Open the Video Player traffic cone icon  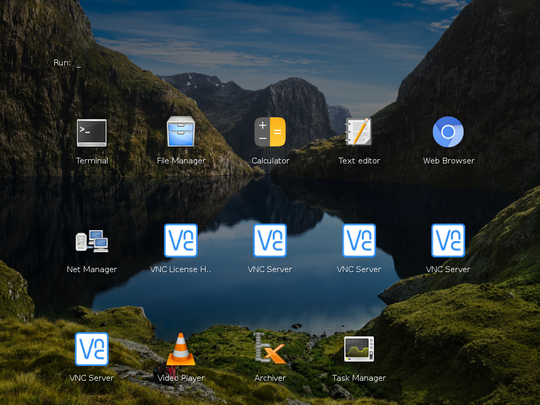click(x=181, y=349)
